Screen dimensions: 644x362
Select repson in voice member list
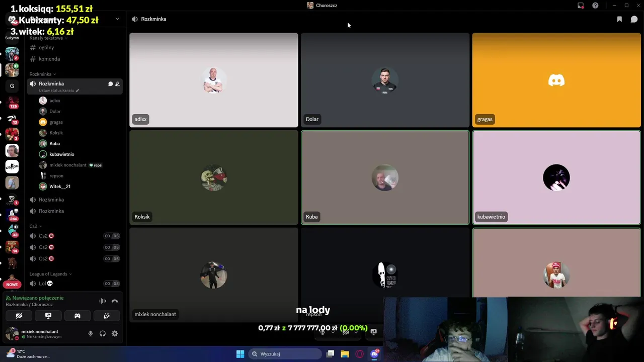(79, 176)
